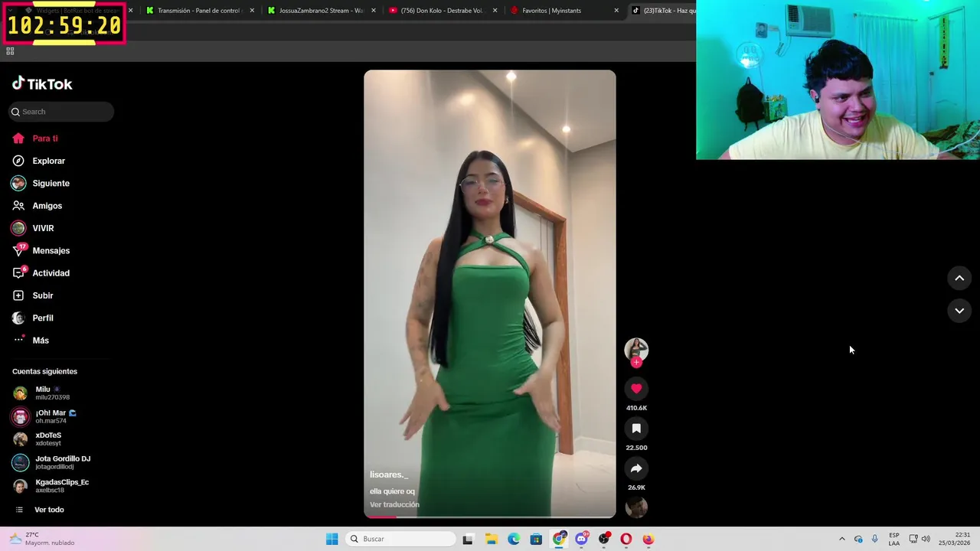This screenshot has height=551, width=980.
Task: Open Discord from the taskbar
Action: point(581,539)
